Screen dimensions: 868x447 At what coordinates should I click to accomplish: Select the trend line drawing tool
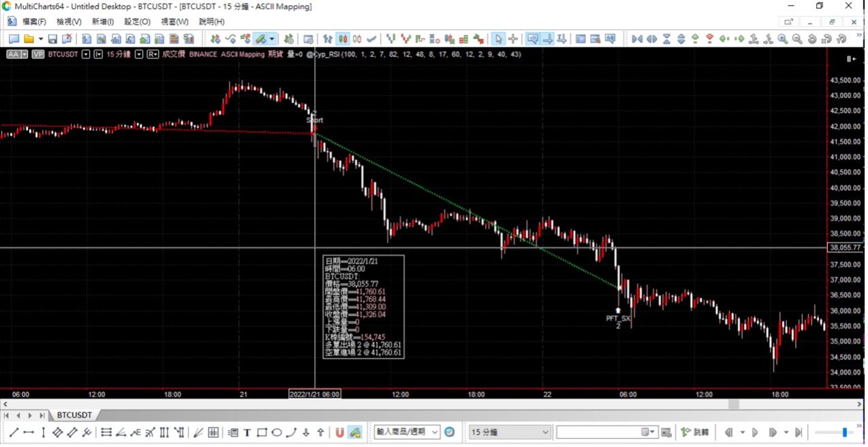[14, 432]
